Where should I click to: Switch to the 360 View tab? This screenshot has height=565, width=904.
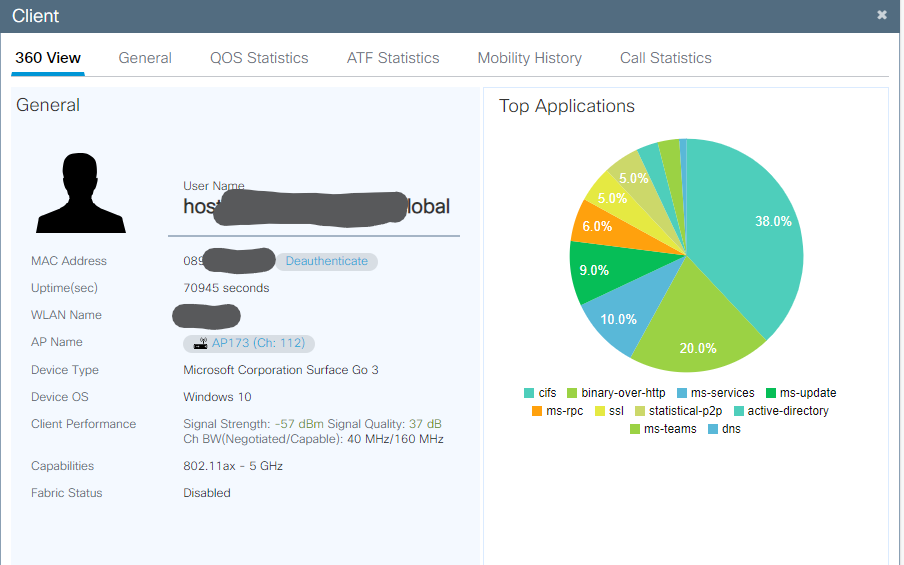click(48, 58)
